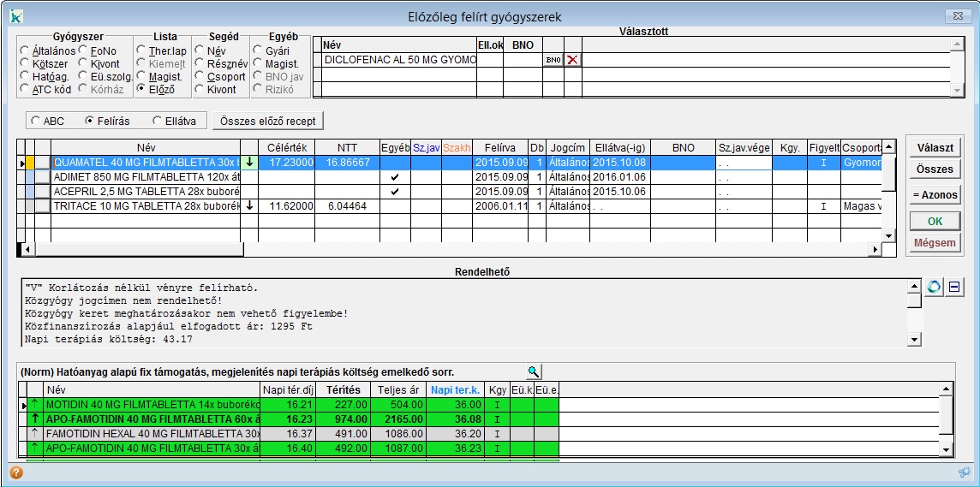Click down arrow of bottom drug list scrollbar
The width and height of the screenshot is (980, 487).
coord(947,450)
